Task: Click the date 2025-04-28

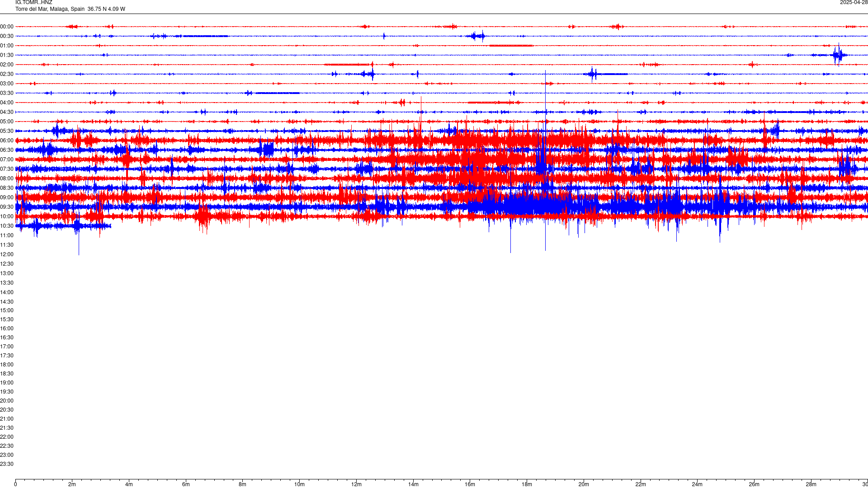Action: coord(854,3)
